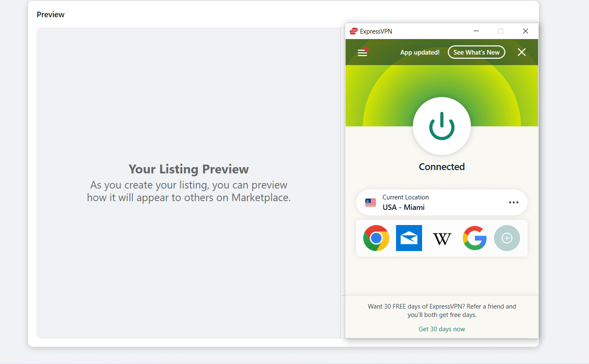Click Get 30 days now
The height and width of the screenshot is (364, 589).
click(441, 329)
